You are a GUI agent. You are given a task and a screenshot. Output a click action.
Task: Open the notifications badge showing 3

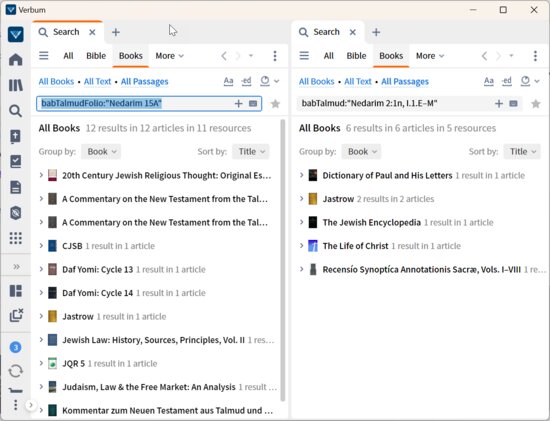point(15,347)
